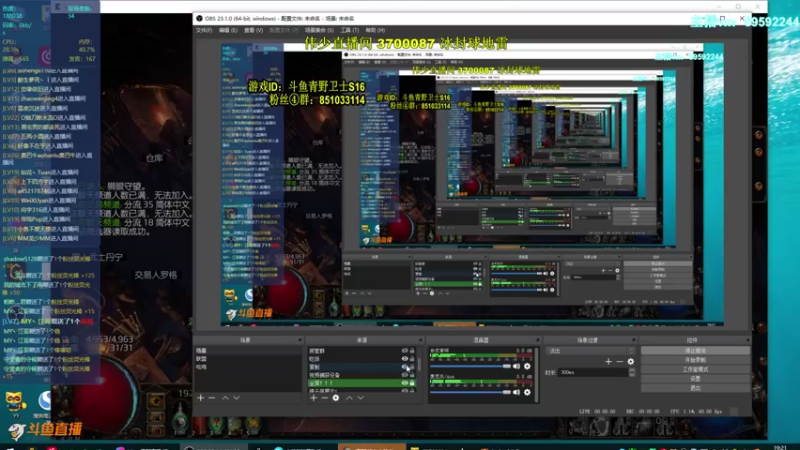The image size is (800, 450).
Task: Click the Mixer panel vertical scrollbar
Action: 536,375
